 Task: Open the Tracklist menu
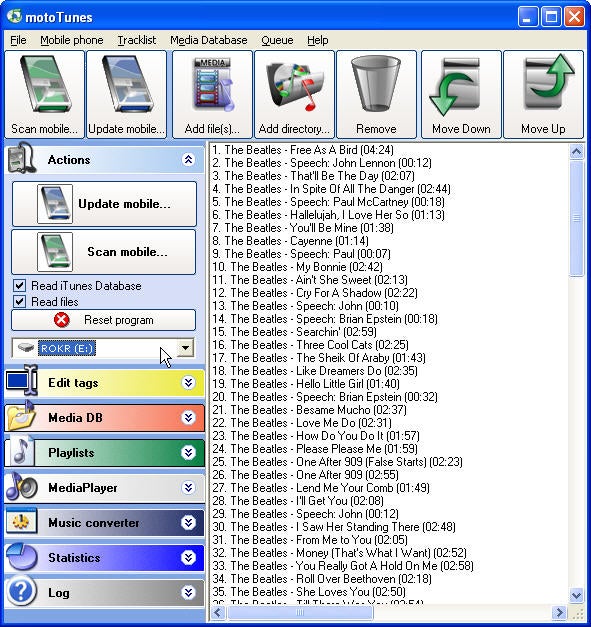pyautogui.click(x=137, y=40)
